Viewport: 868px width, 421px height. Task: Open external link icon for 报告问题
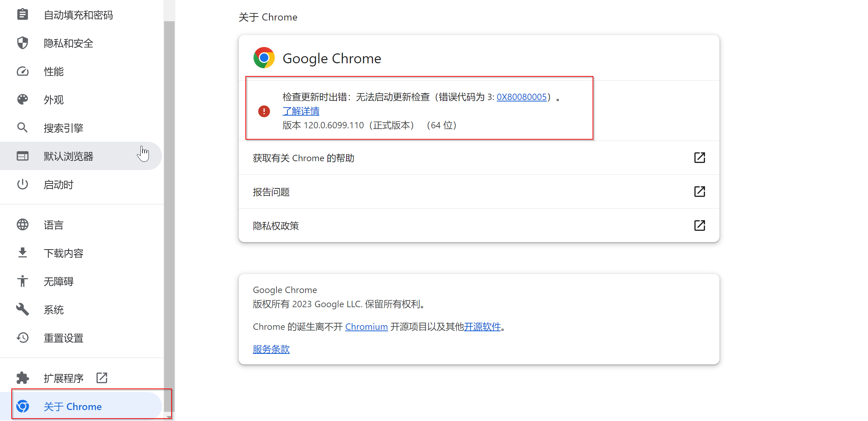pos(699,192)
